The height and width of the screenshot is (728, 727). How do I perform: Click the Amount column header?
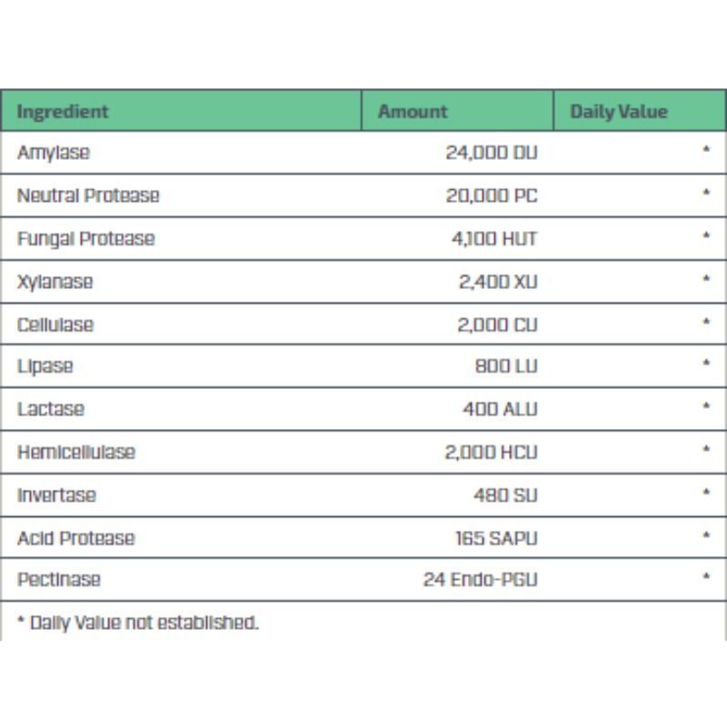[413, 112]
